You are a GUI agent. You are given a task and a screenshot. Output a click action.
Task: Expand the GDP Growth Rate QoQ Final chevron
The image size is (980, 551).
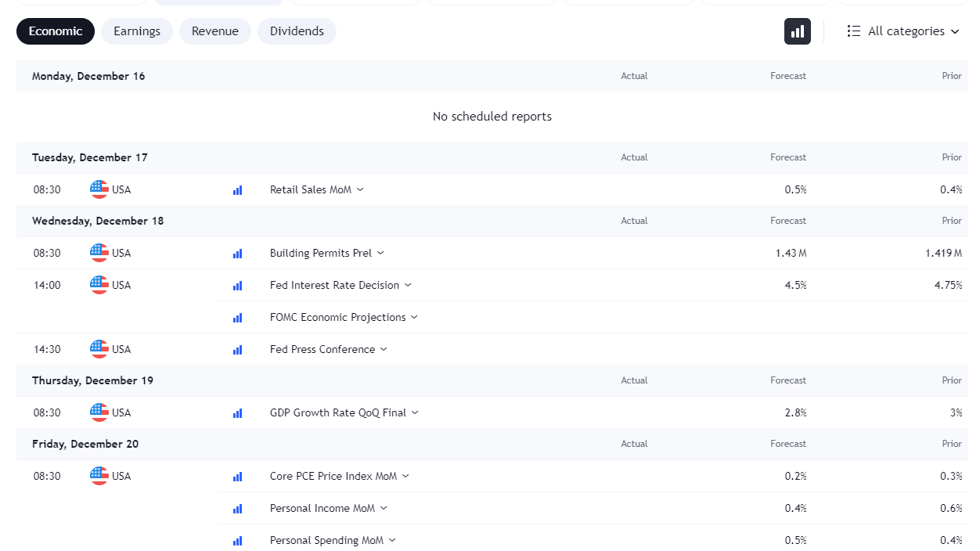(415, 412)
